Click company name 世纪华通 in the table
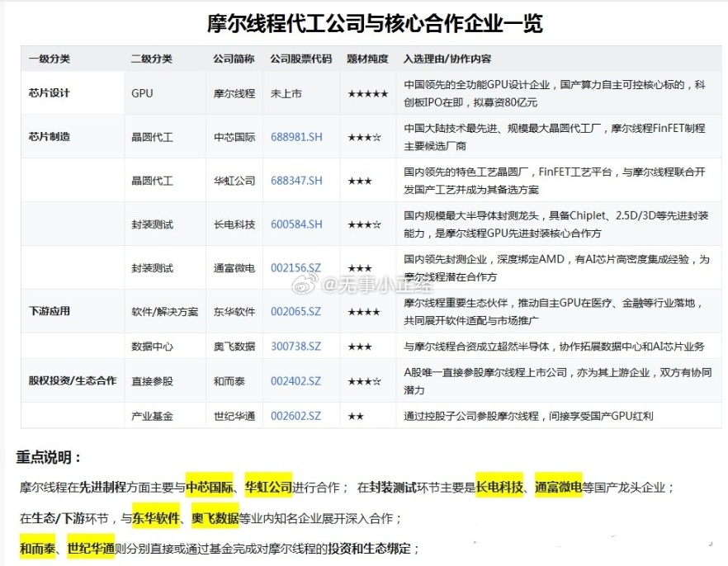Image resolution: width=728 pixels, height=566 pixels. [234, 416]
